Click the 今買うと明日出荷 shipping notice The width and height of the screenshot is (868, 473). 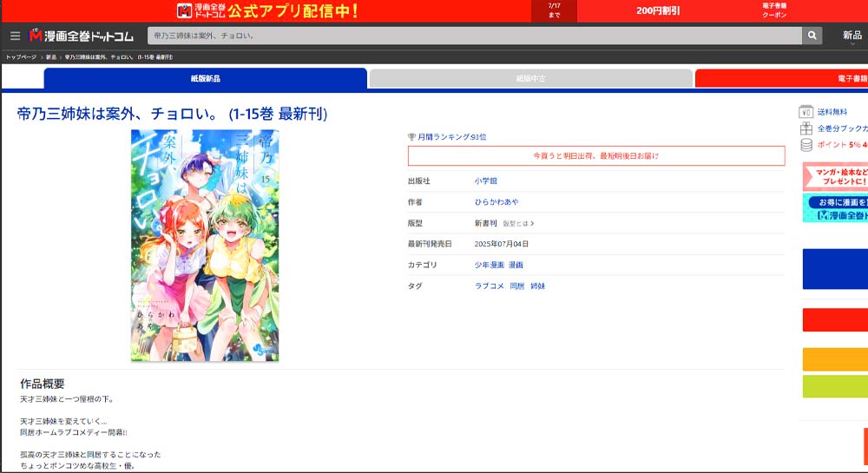(596, 155)
